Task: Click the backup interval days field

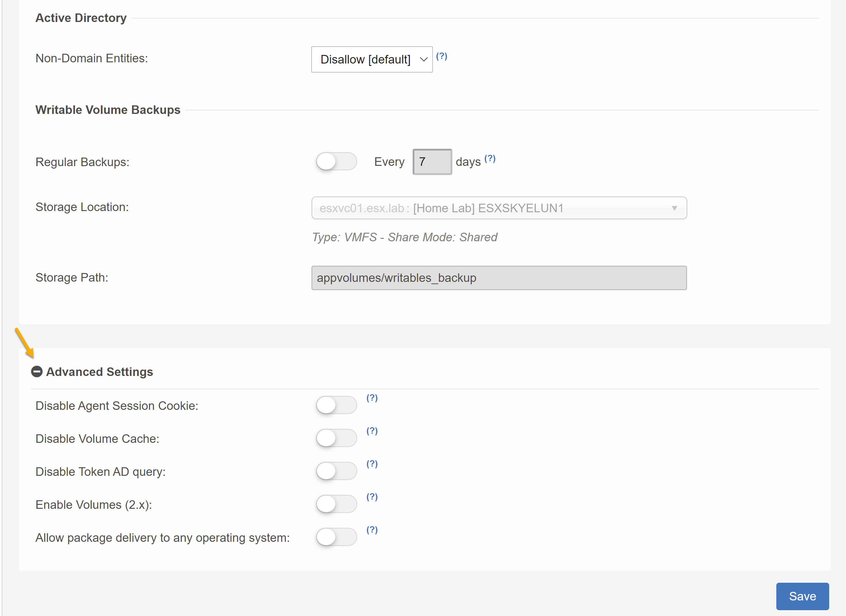Action: click(432, 162)
